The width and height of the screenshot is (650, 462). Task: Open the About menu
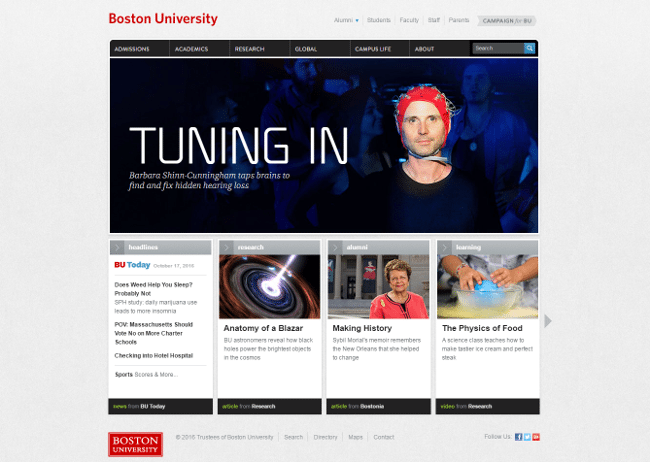pos(424,49)
